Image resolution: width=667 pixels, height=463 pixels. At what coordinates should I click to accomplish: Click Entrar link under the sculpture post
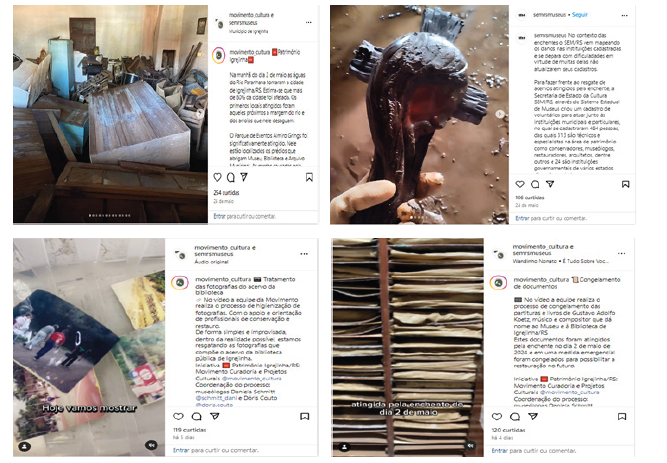click(x=522, y=218)
